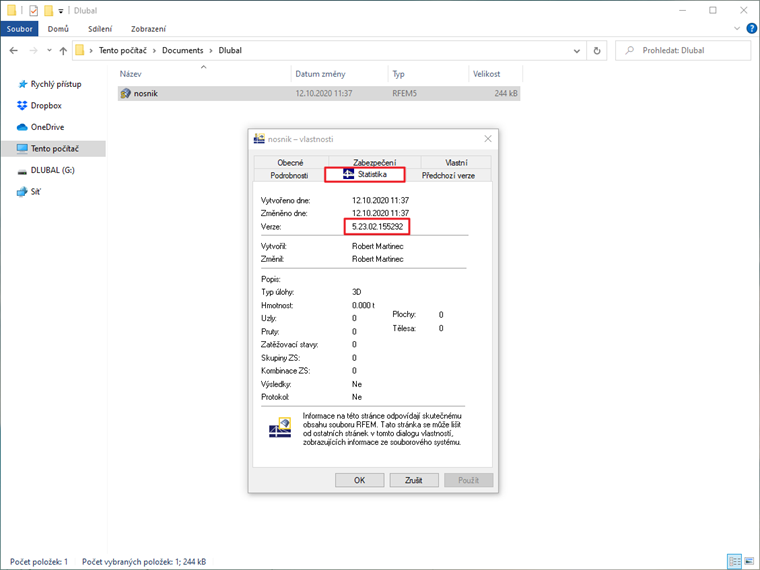Image resolution: width=760 pixels, height=570 pixels.
Task: Click the version value 5.23.02.155292
Action: (377, 226)
